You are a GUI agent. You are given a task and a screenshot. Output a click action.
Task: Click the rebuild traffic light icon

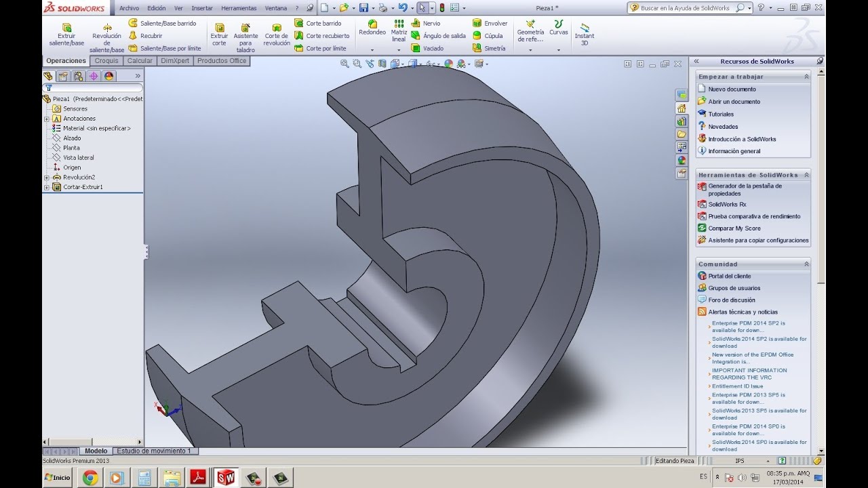[x=442, y=8]
